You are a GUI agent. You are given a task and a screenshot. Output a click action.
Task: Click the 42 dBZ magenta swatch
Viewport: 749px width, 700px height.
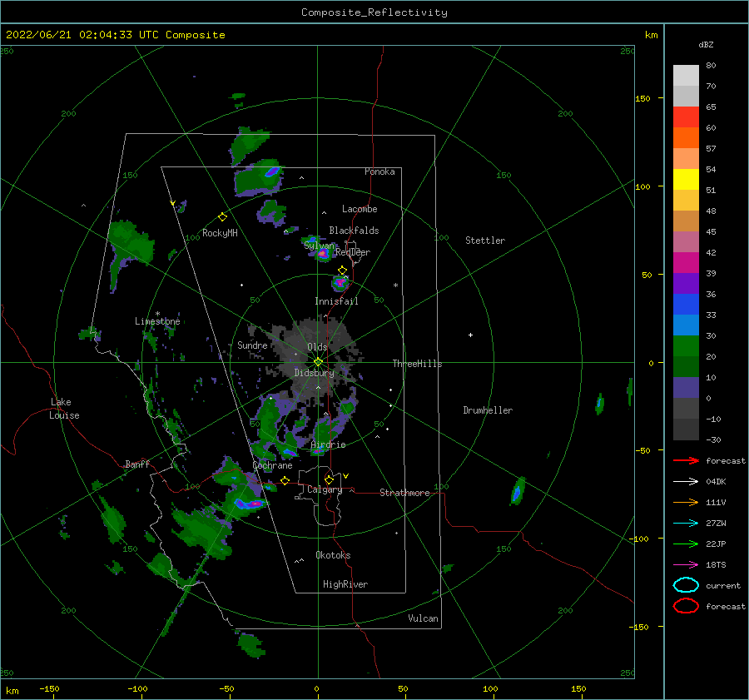[686, 262]
